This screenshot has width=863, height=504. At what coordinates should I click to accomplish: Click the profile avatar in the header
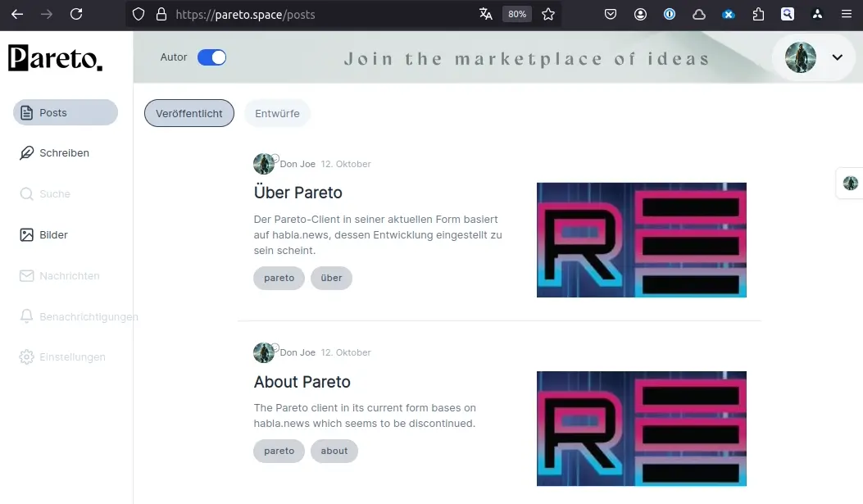800,57
